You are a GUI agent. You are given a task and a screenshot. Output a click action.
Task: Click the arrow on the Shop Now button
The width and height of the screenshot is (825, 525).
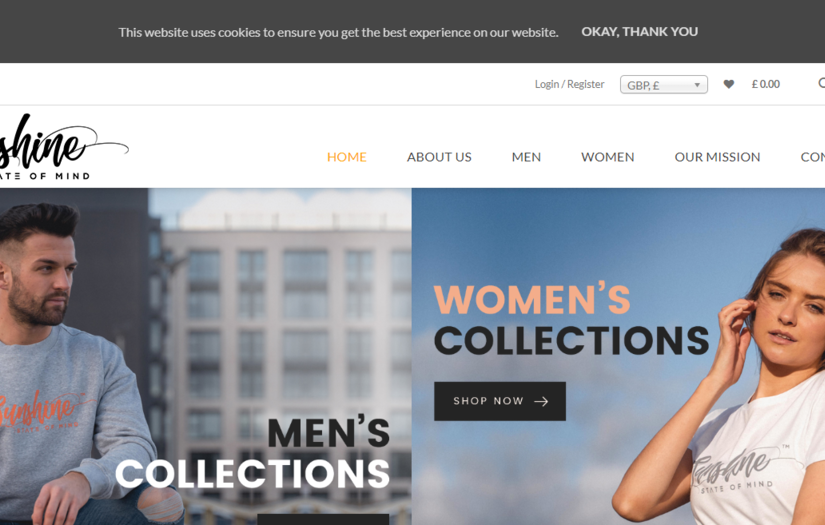point(541,401)
